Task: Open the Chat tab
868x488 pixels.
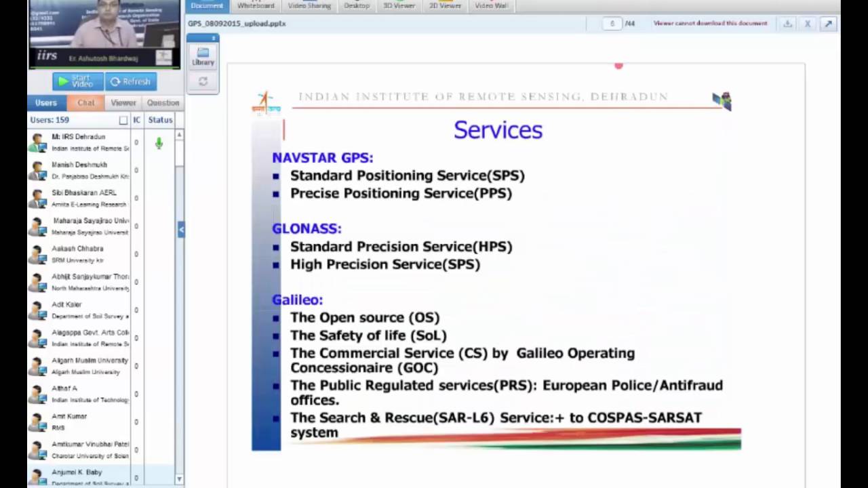Action: click(x=86, y=103)
